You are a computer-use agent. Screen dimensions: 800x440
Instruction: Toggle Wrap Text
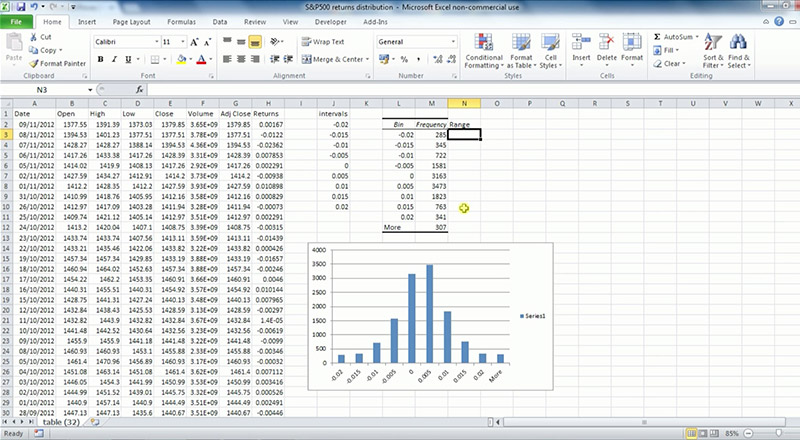322,42
